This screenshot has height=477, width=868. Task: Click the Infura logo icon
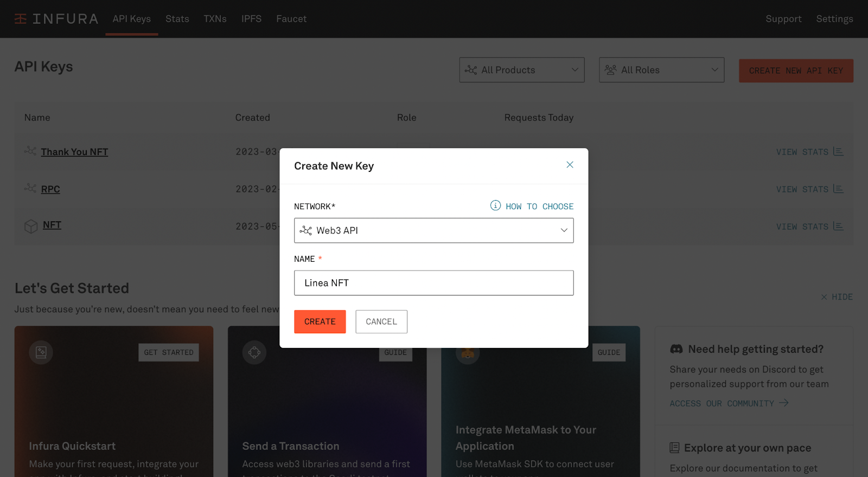(21, 19)
